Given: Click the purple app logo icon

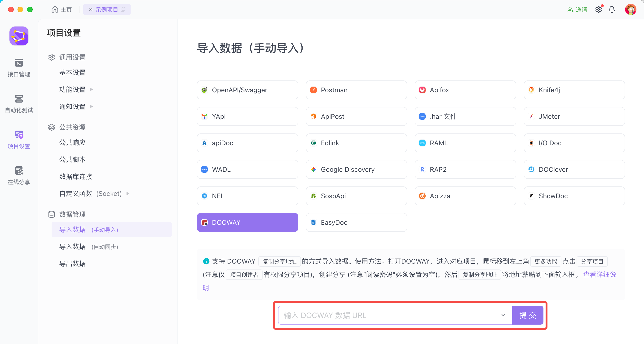Looking at the screenshot, I should click(19, 36).
